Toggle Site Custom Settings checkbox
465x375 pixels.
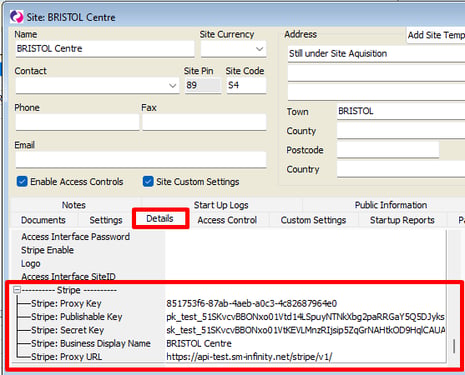pyautogui.click(x=148, y=182)
